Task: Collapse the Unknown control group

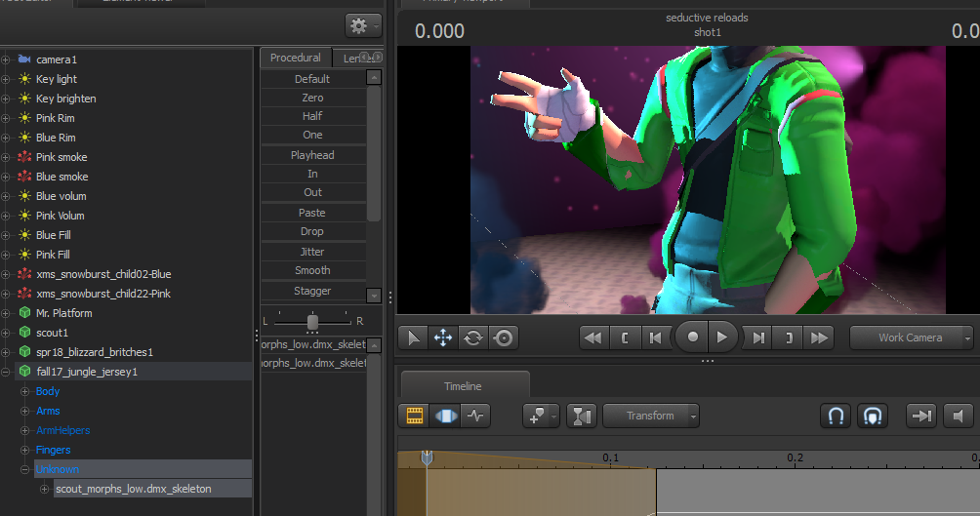Action: point(25,469)
